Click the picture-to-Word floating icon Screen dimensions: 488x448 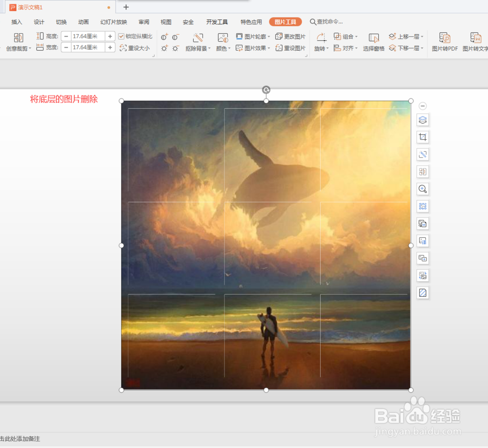click(423, 224)
